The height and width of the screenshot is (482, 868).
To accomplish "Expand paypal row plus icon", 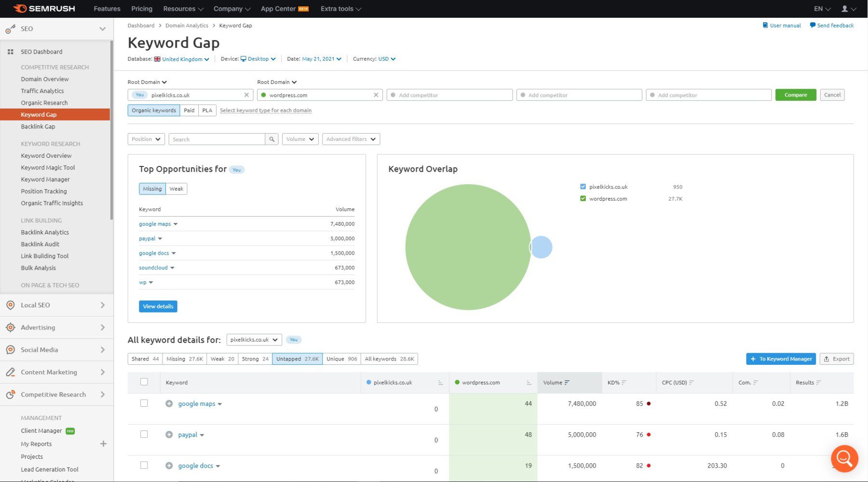I will point(169,435).
